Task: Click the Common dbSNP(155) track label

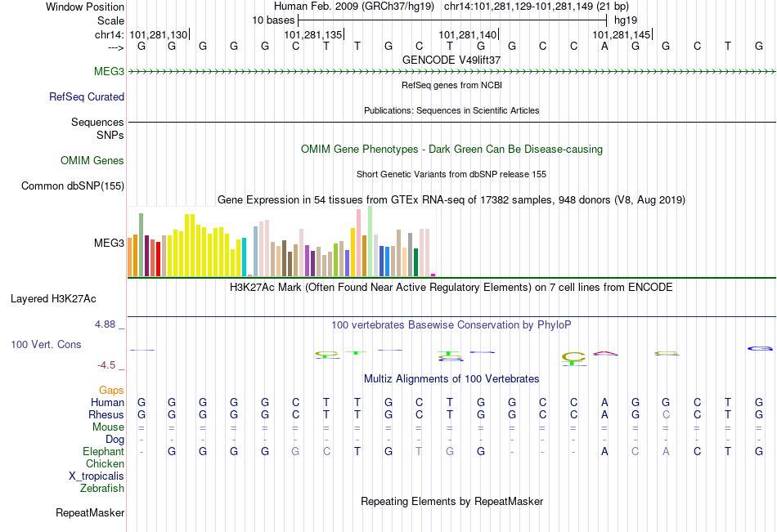Action: click(73, 186)
